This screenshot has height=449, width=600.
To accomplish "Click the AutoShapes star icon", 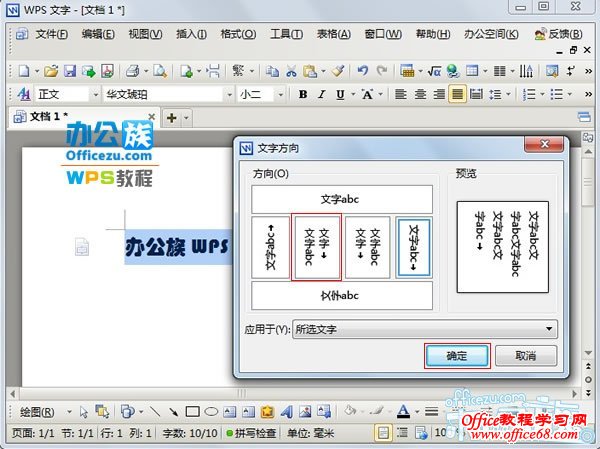I will pyautogui.click(x=267, y=412).
